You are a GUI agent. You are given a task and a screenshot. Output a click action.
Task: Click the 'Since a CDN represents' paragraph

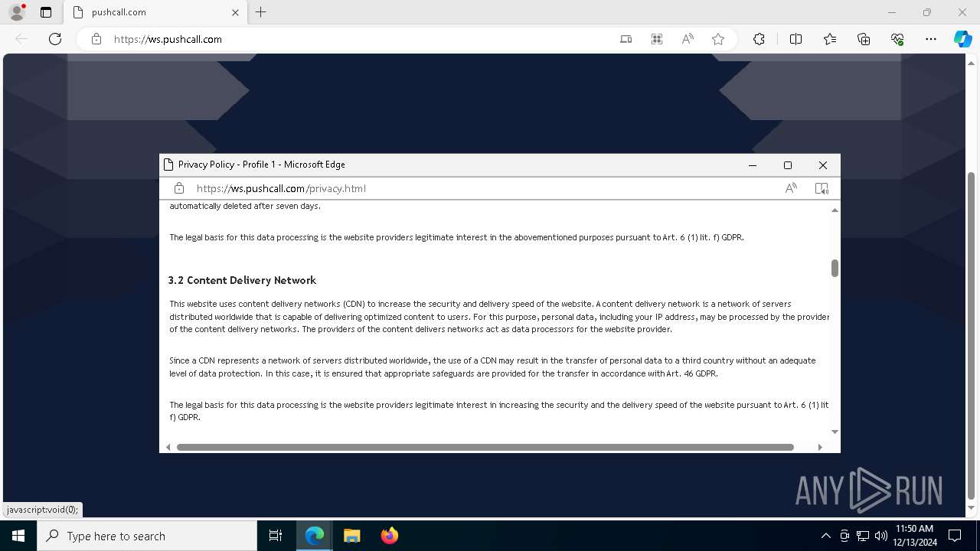click(x=492, y=367)
